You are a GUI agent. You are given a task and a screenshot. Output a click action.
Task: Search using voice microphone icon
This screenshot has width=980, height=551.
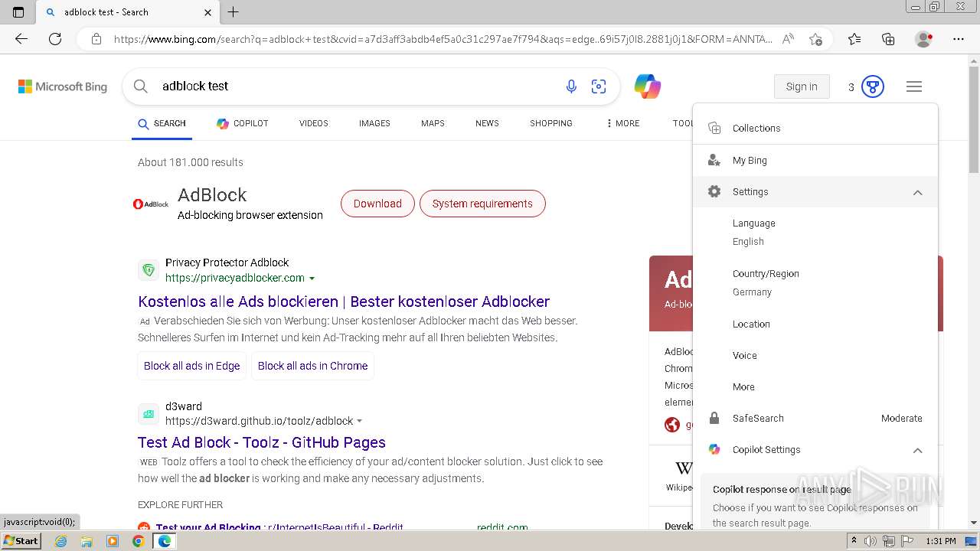571,86
